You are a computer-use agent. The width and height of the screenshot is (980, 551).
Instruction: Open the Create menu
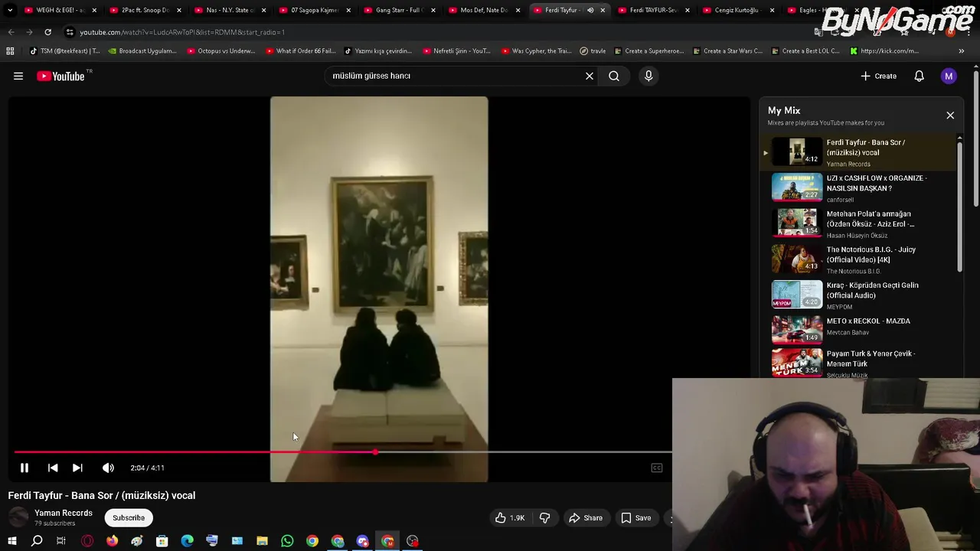(x=878, y=76)
